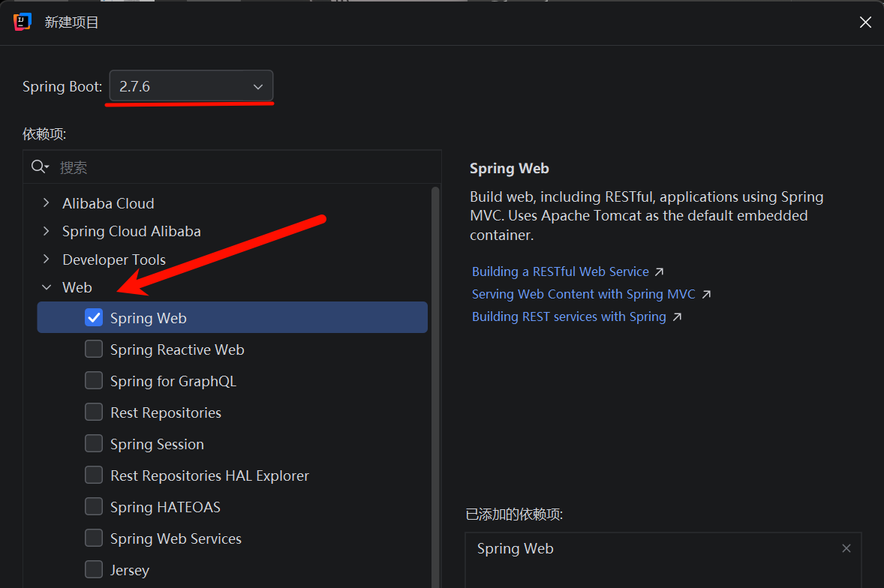884x588 pixels.
Task: Click the search magnifier icon
Action: [x=39, y=167]
